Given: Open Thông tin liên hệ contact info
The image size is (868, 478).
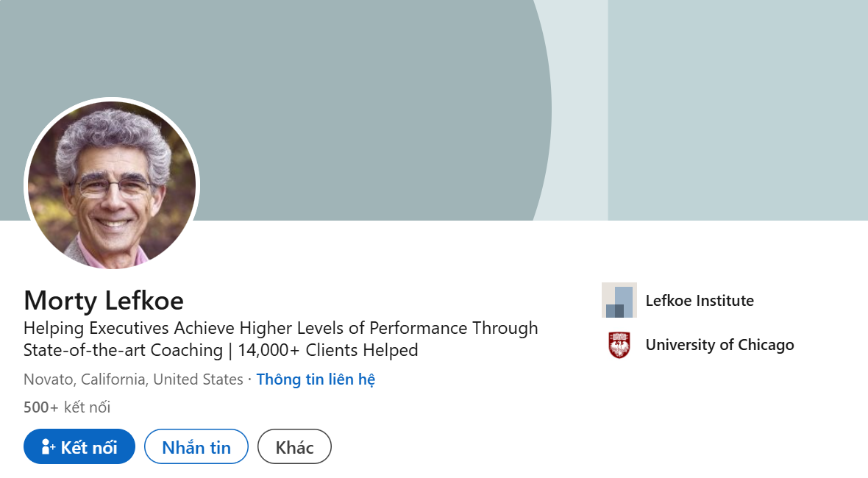Looking at the screenshot, I should 316,379.
